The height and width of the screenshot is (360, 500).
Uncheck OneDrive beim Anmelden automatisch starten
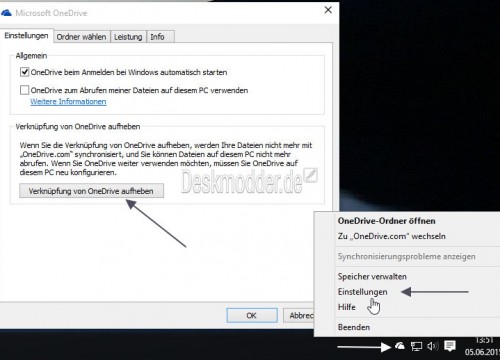24,72
